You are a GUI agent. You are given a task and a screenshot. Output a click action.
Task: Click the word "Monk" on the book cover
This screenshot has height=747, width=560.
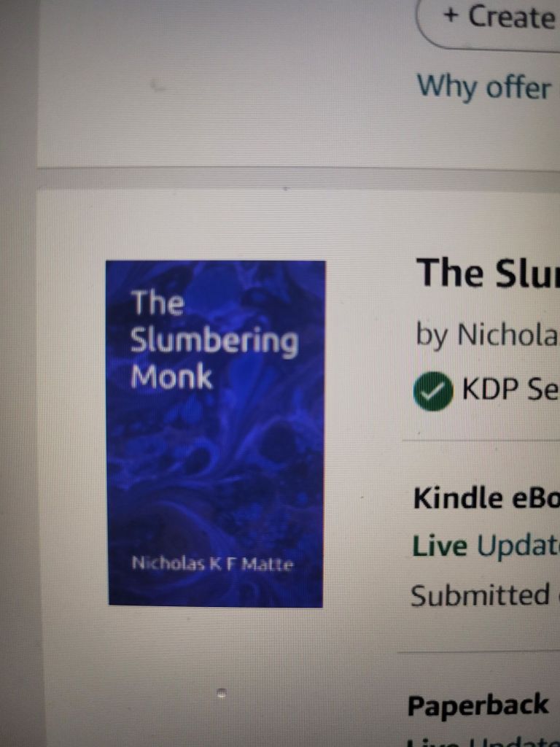pyautogui.click(x=171, y=376)
